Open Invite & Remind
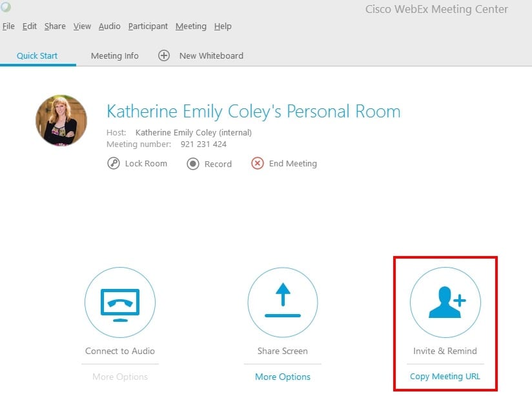 [x=445, y=302]
